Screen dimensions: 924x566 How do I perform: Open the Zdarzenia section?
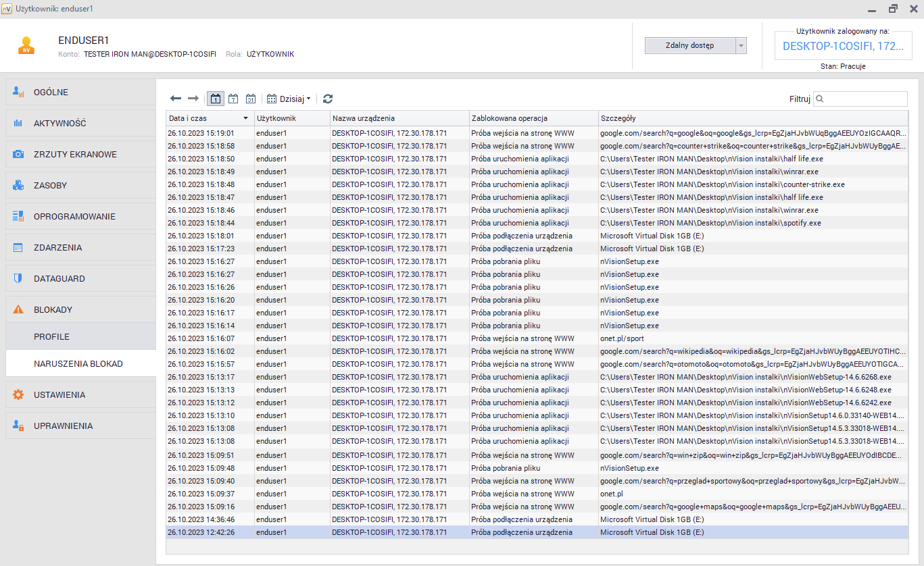tap(80, 248)
